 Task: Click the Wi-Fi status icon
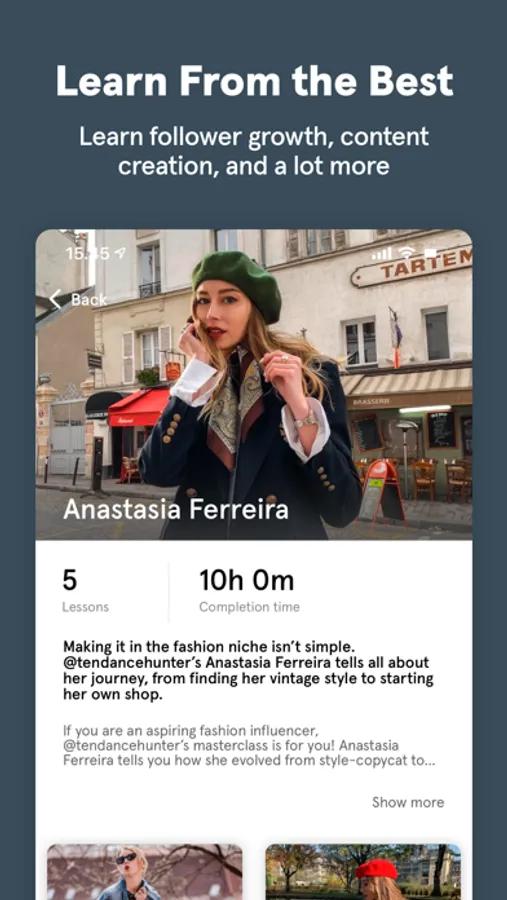(x=407, y=253)
